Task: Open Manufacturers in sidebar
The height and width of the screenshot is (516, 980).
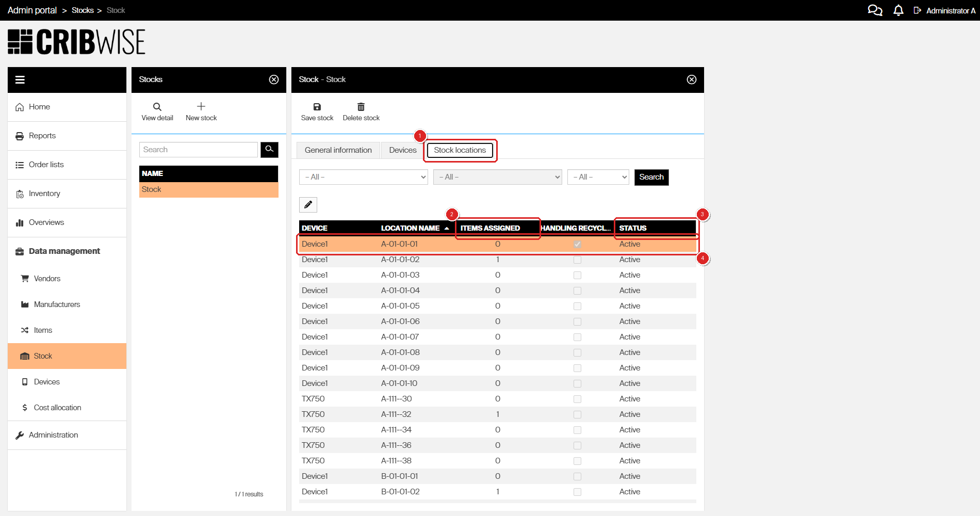Action: pyautogui.click(x=67, y=304)
